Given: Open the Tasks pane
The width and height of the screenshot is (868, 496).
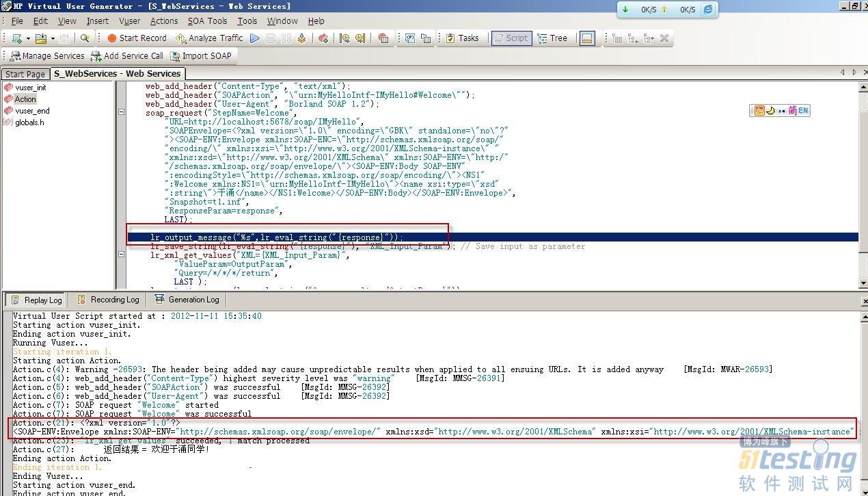Looking at the screenshot, I should pyautogui.click(x=462, y=38).
